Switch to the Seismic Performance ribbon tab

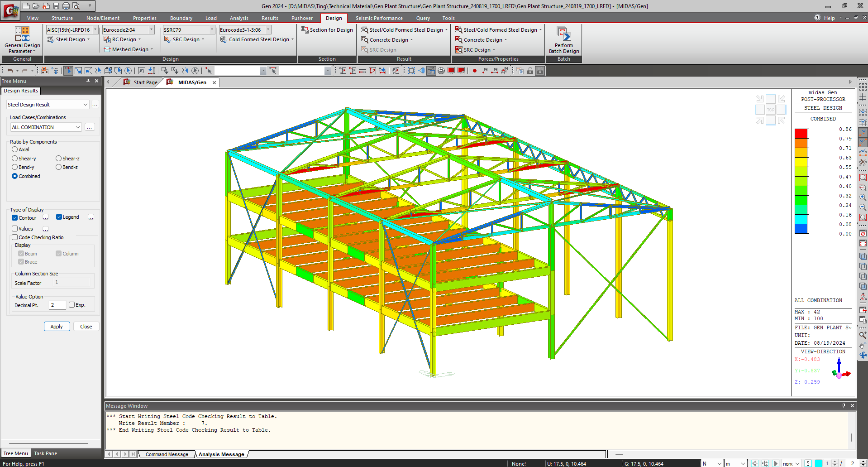(x=379, y=18)
